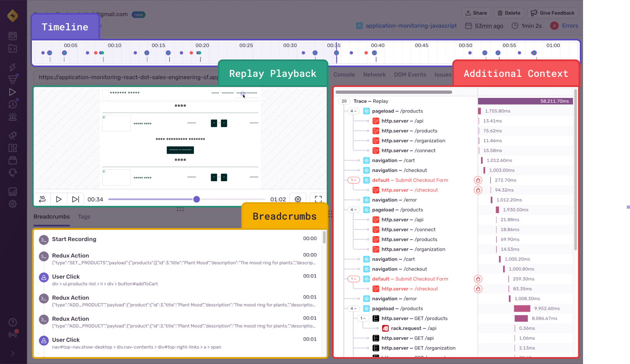The width and height of the screenshot is (630, 364).
Task: Select the Replays play icon in the sidebar
Action: (13, 92)
